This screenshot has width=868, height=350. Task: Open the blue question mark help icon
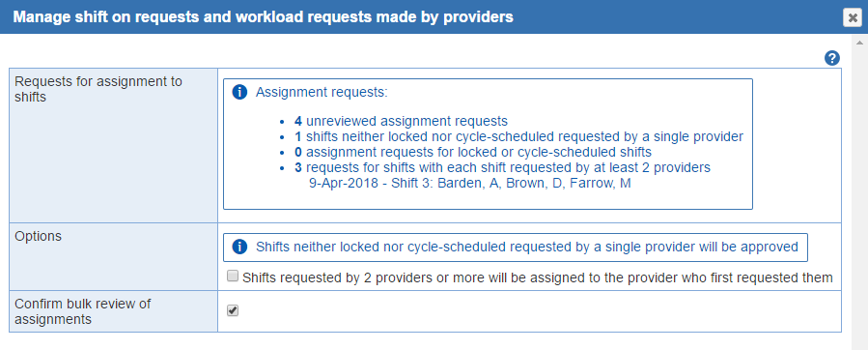click(x=832, y=58)
